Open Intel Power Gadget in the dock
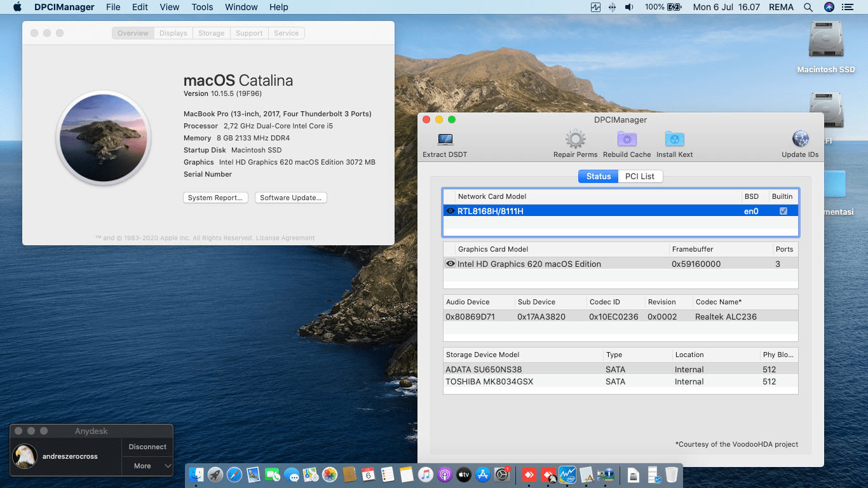This screenshot has width=868, height=488. click(567, 474)
